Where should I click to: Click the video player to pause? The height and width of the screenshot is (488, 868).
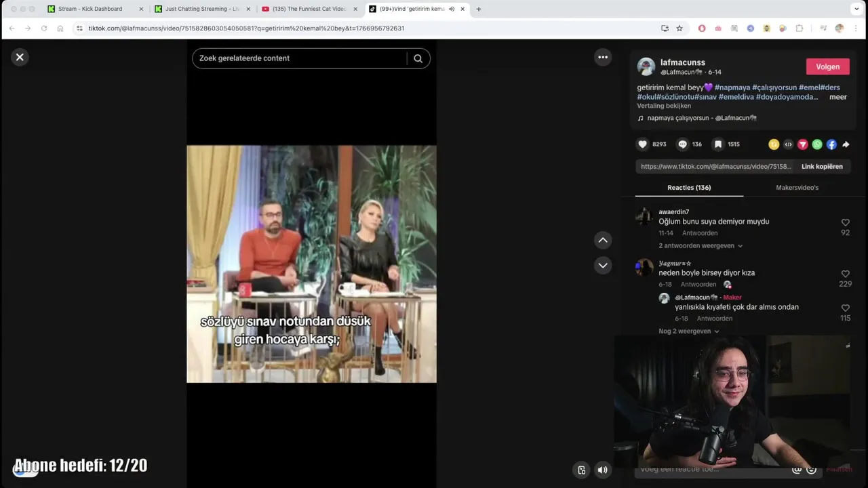(311, 264)
